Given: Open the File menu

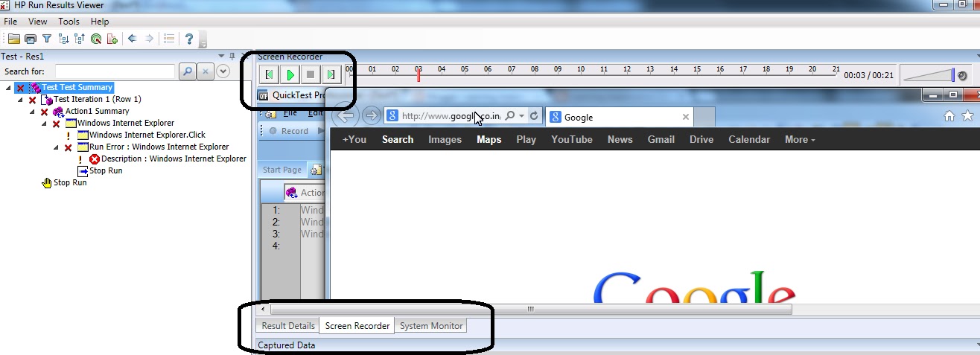Looking at the screenshot, I should 10,22.
